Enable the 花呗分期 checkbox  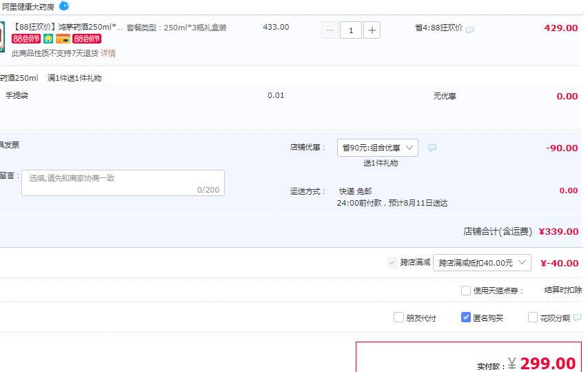(532, 317)
